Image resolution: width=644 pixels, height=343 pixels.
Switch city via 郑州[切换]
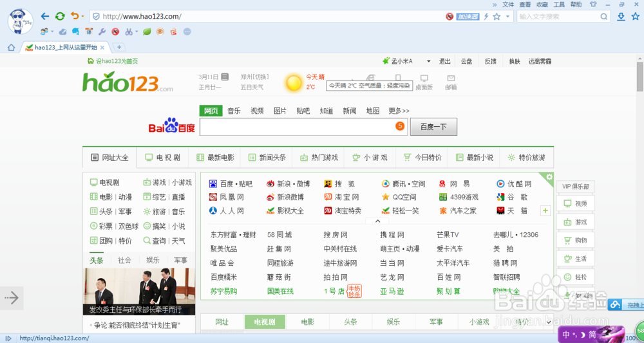(x=254, y=77)
